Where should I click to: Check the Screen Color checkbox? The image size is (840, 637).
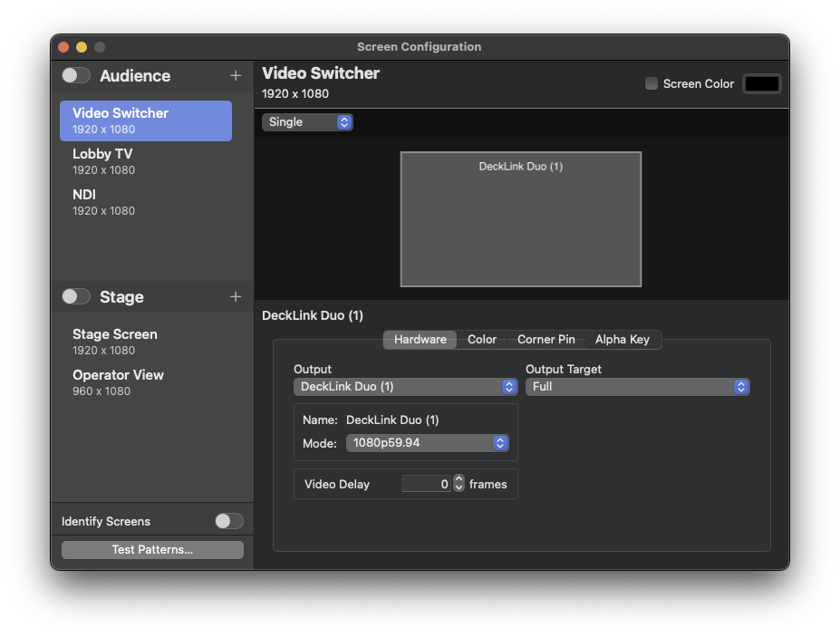(x=651, y=83)
